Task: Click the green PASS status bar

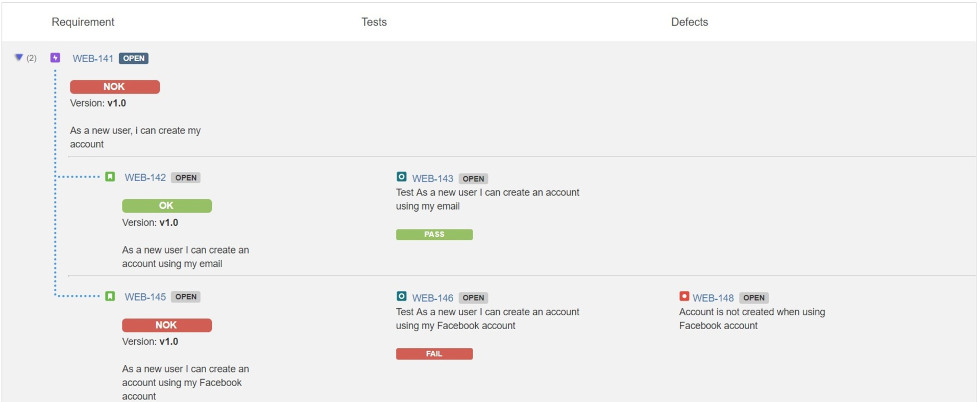Action: pos(434,234)
